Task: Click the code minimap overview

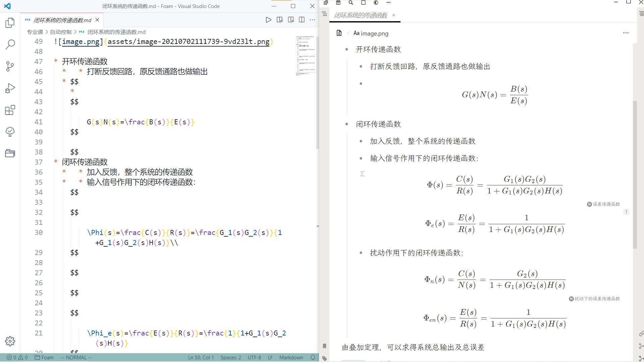Action: [306, 55]
